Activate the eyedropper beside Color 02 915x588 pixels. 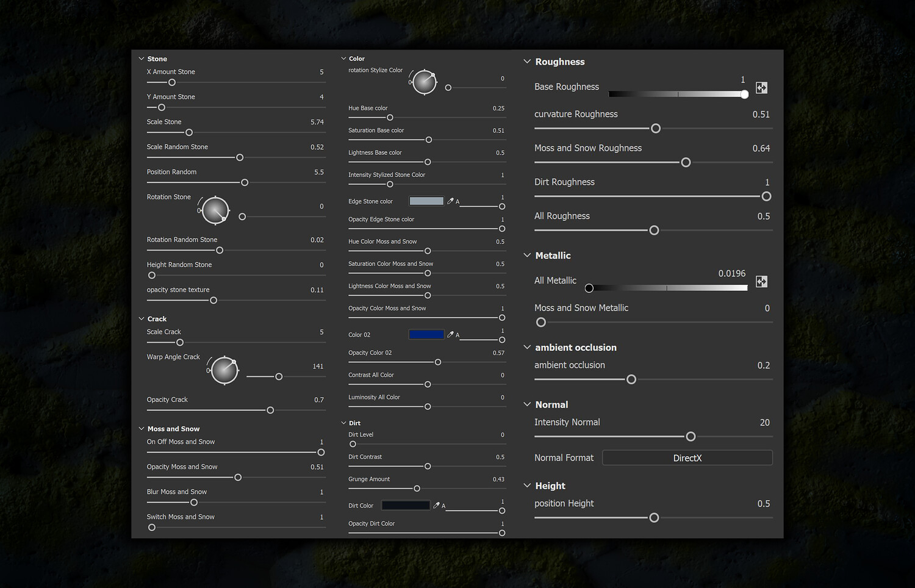click(x=450, y=335)
